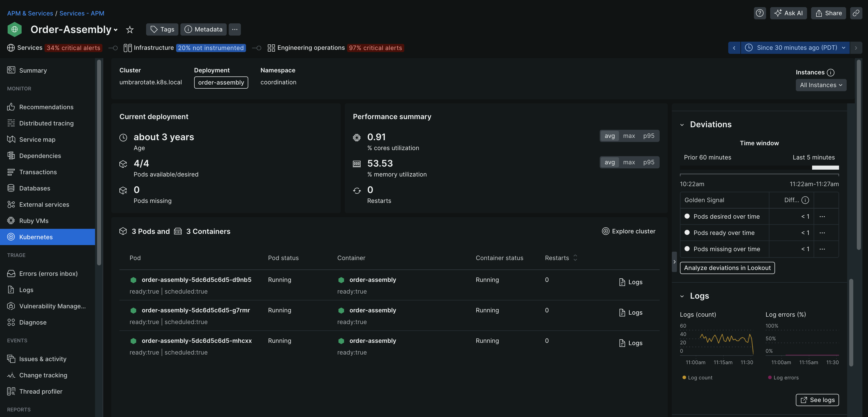Sort the table by the Restarts column
Image resolution: width=868 pixels, height=417 pixels.
[x=575, y=258]
